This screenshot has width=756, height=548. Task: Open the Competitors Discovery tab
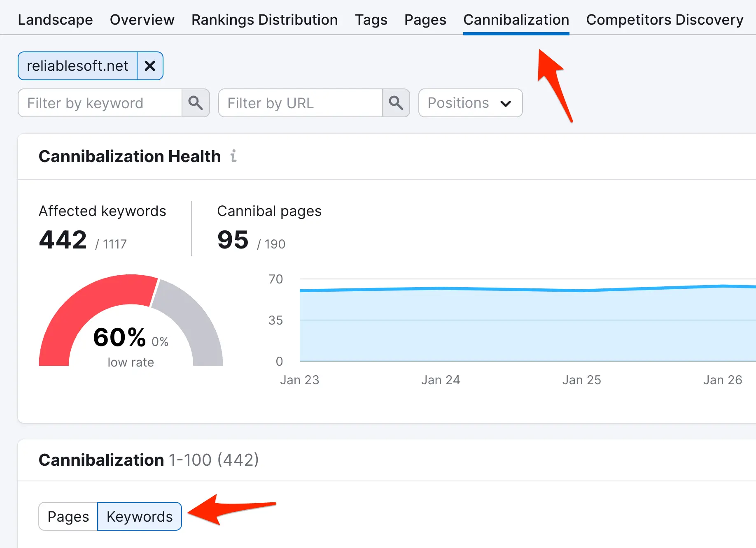[x=665, y=20]
